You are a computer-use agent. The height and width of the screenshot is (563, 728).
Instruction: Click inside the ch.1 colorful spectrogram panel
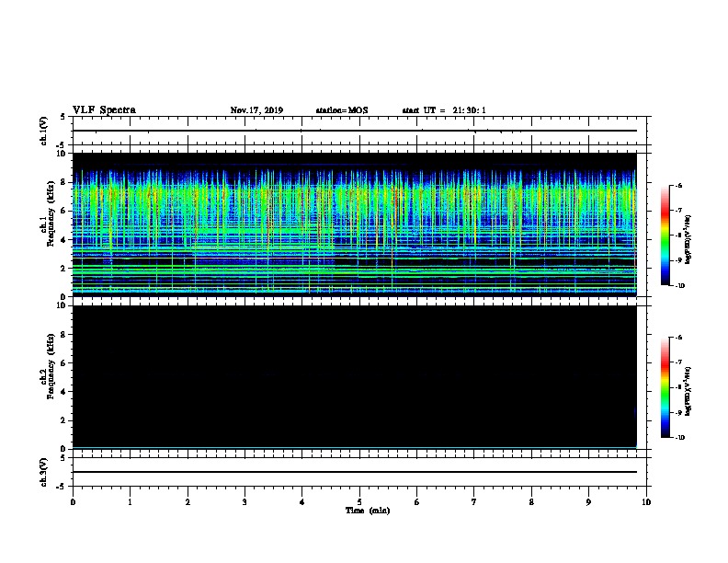354,224
